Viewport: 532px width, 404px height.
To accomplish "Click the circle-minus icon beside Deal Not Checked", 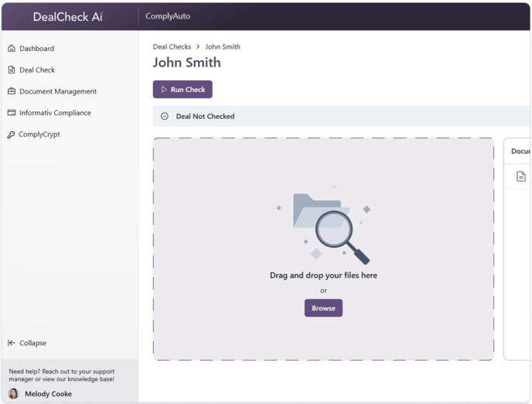I will 165,117.
